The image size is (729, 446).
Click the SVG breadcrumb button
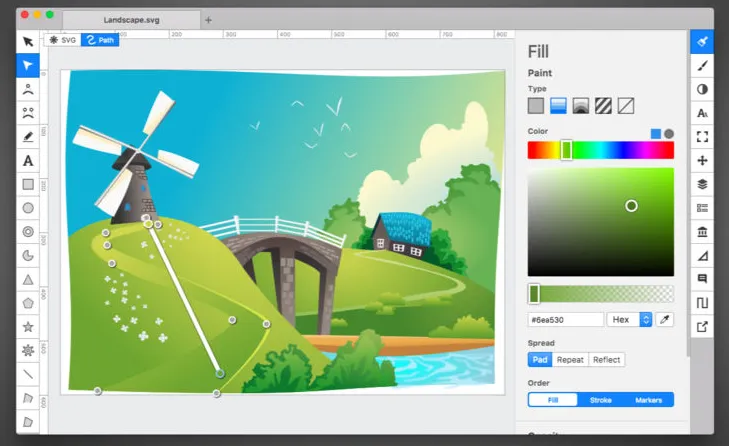63,40
